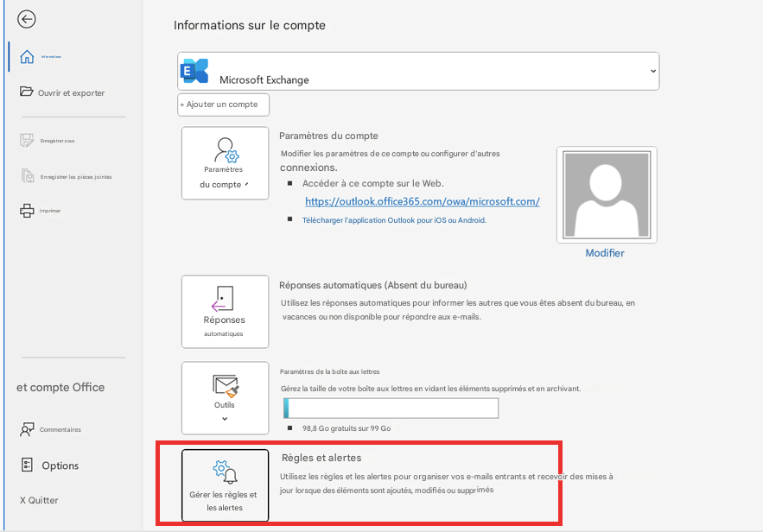Open the Microsoft Exchange account dropdown
The height and width of the screenshot is (532, 763).
[418, 72]
